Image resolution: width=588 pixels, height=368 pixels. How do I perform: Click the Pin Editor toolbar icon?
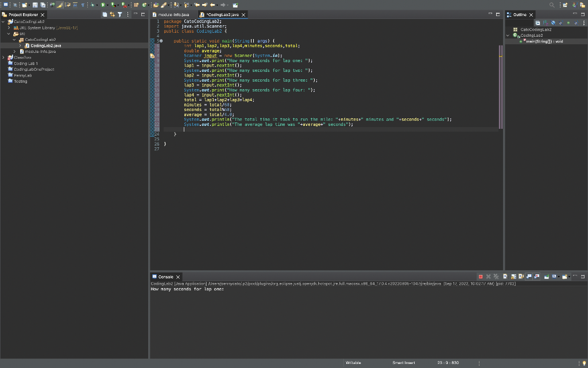click(x=235, y=5)
